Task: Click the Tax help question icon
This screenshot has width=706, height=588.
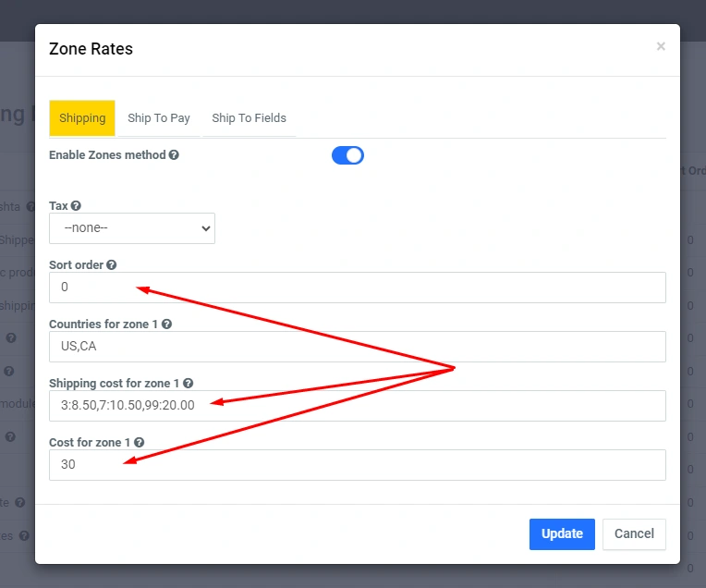Action: point(76,206)
